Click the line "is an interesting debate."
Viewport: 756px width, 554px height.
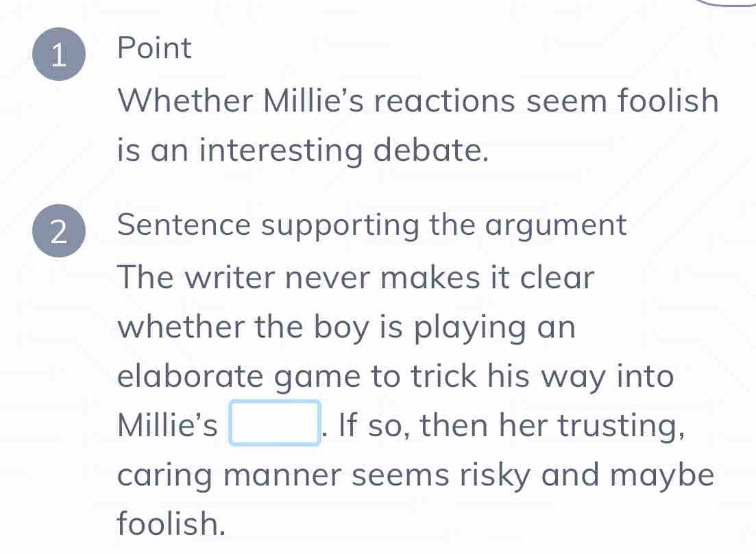coord(304,149)
